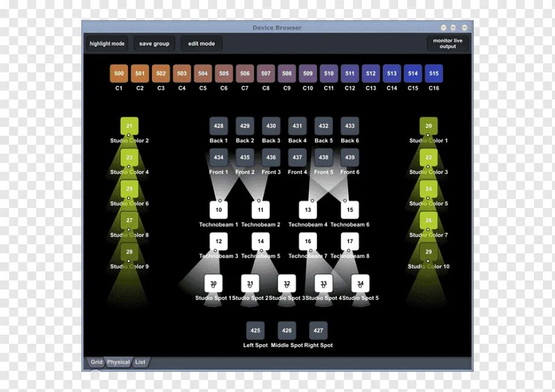
Task: Select device 502 labeled C3
Action: pos(160,74)
